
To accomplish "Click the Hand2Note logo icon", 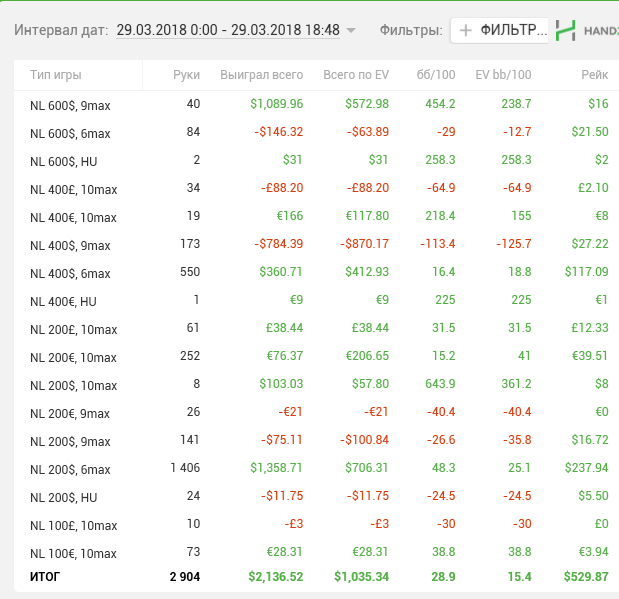I will point(566,30).
